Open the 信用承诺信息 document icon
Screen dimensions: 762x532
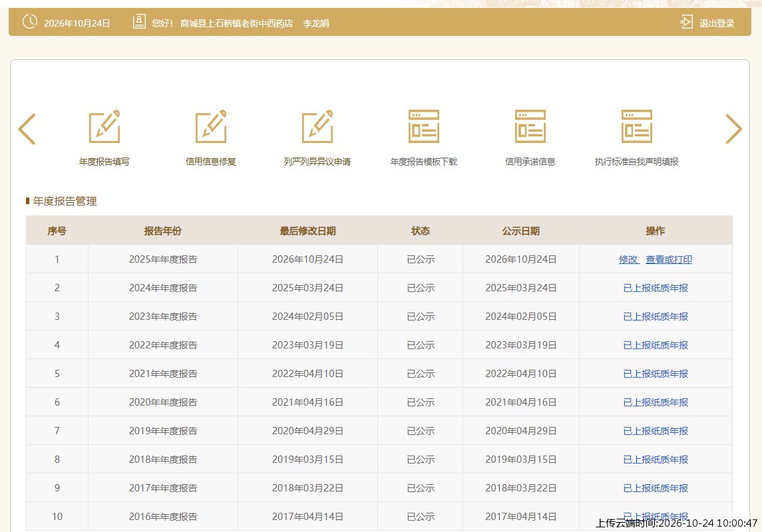[x=530, y=127]
